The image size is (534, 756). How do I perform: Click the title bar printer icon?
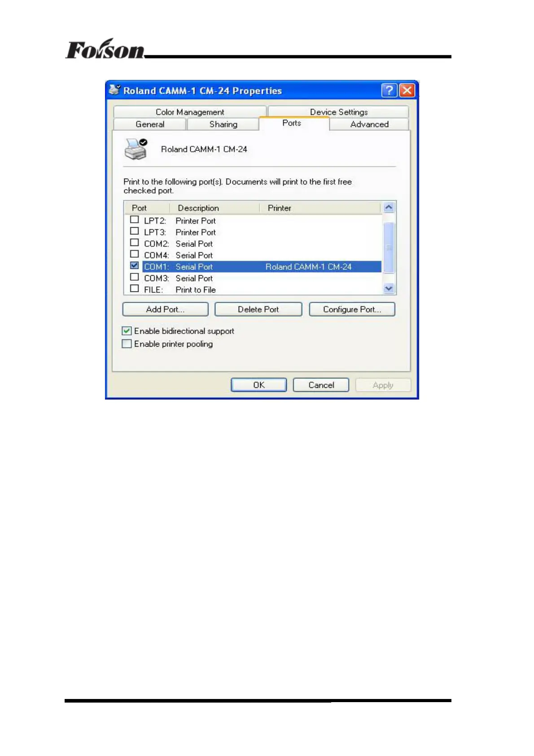coord(115,89)
